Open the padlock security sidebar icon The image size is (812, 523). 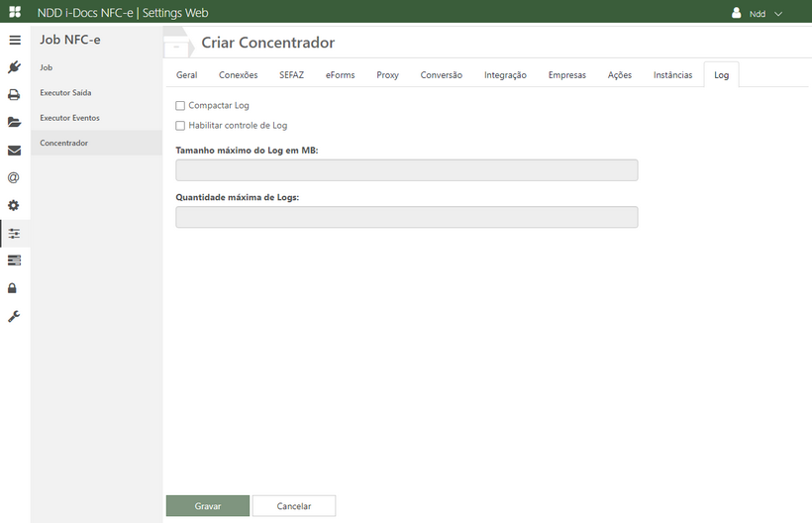(x=12, y=288)
